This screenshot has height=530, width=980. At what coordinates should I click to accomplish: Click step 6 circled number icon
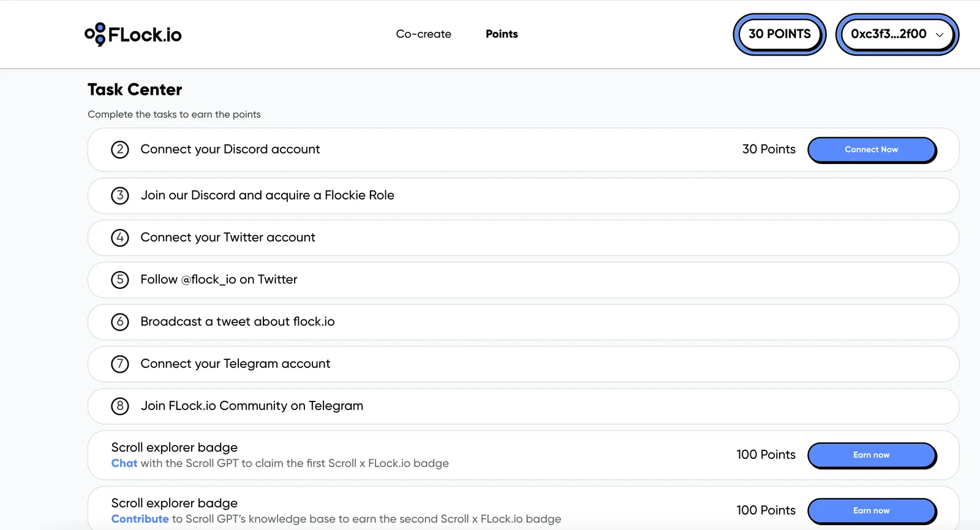pos(120,322)
